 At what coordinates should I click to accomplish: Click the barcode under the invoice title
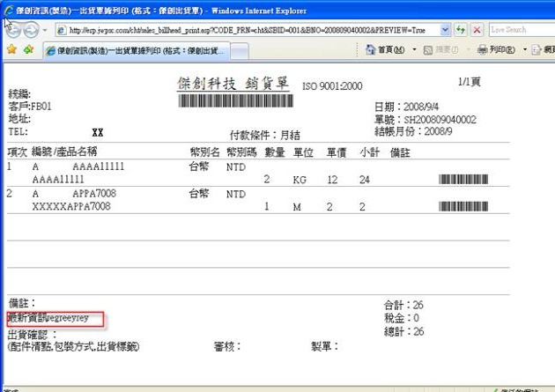(x=239, y=101)
